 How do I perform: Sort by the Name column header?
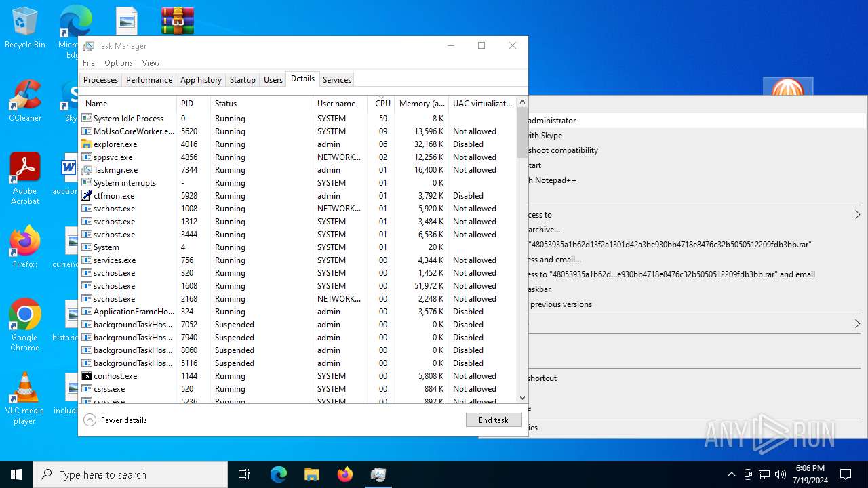pos(127,104)
